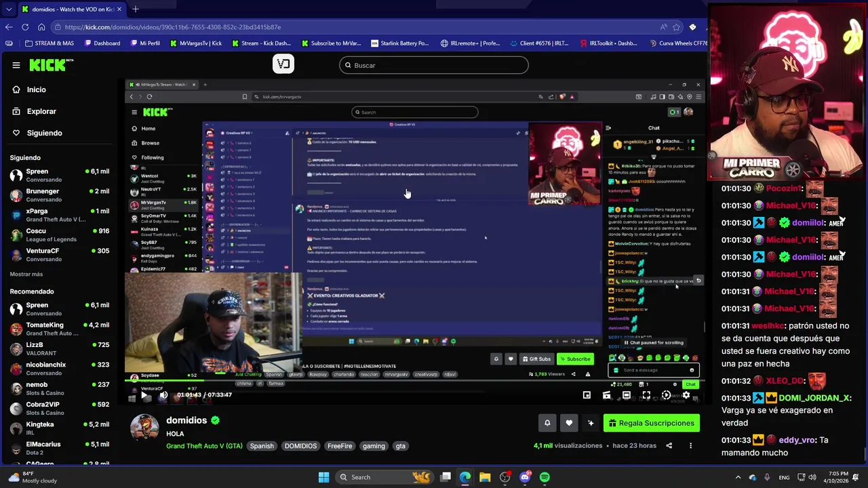Viewport: 868px width, 488px height.
Task: Open recommended channel nicobianchix
Action: [60, 368]
